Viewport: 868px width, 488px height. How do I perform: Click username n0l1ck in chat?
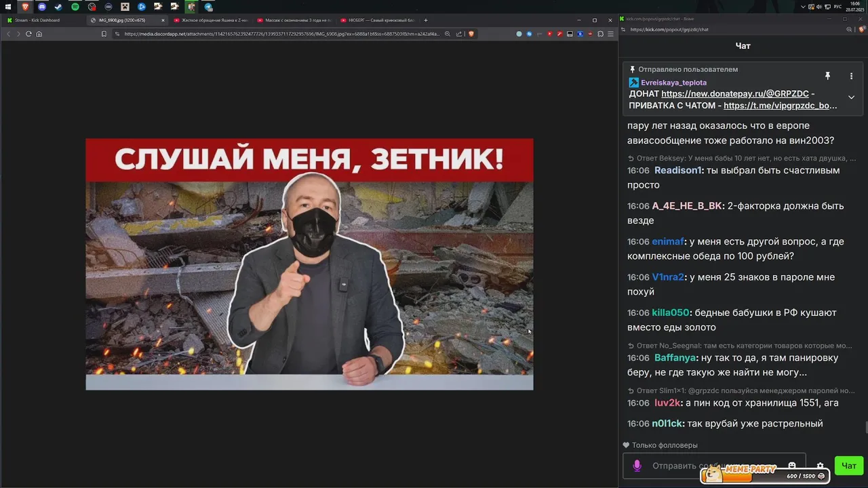coord(668,424)
